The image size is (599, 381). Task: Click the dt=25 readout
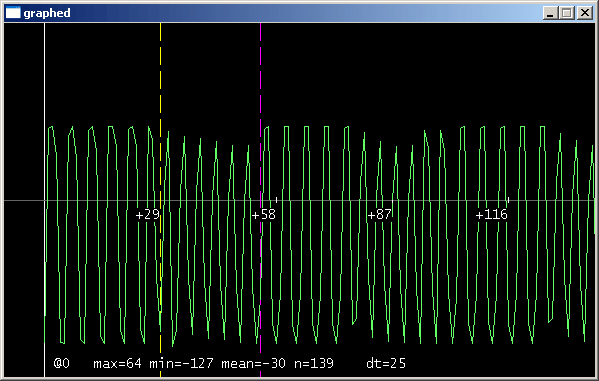point(386,363)
